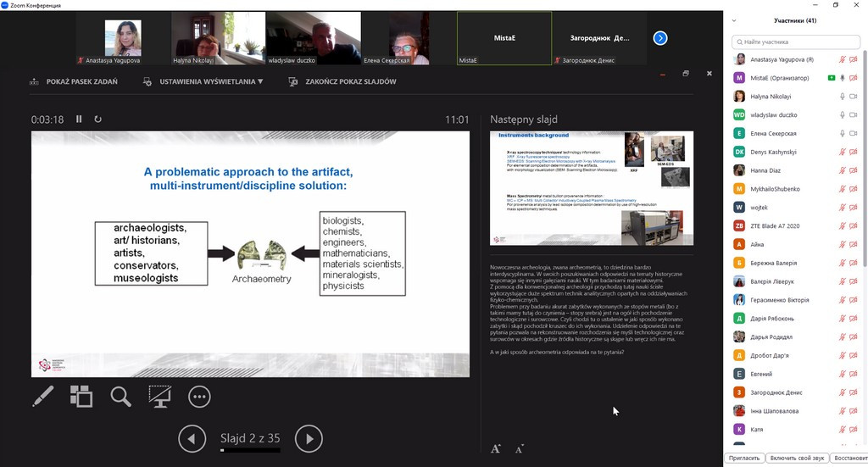Select participant Дробот Дар'я
This screenshot has height=467, width=868.
click(795, 355)
